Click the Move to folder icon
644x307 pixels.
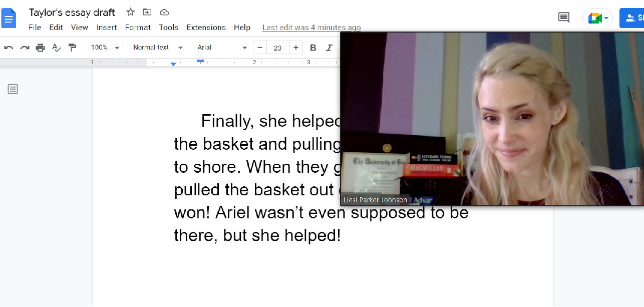click(147, 12)
